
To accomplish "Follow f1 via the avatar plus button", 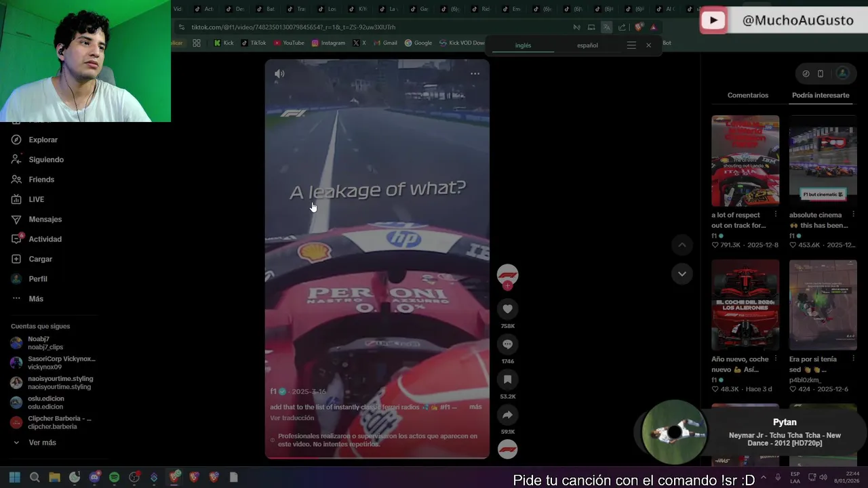I will click(507, 285).
